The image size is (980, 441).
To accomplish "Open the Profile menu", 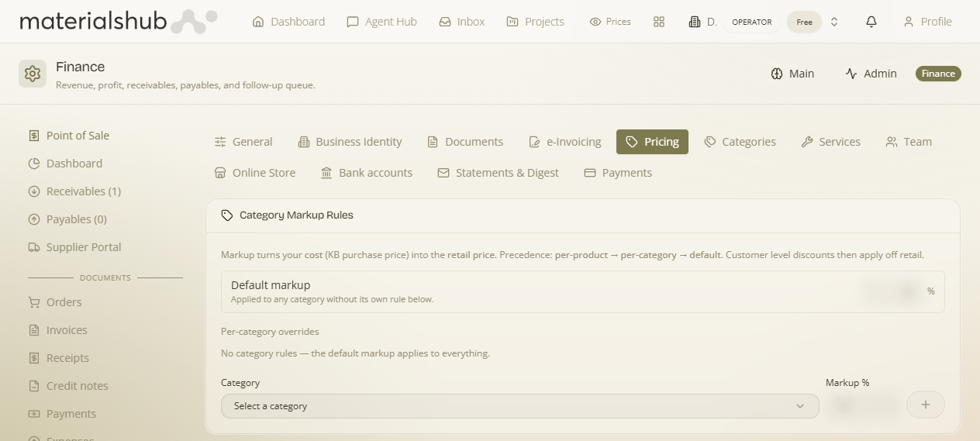I will click(x=927, y=22).
